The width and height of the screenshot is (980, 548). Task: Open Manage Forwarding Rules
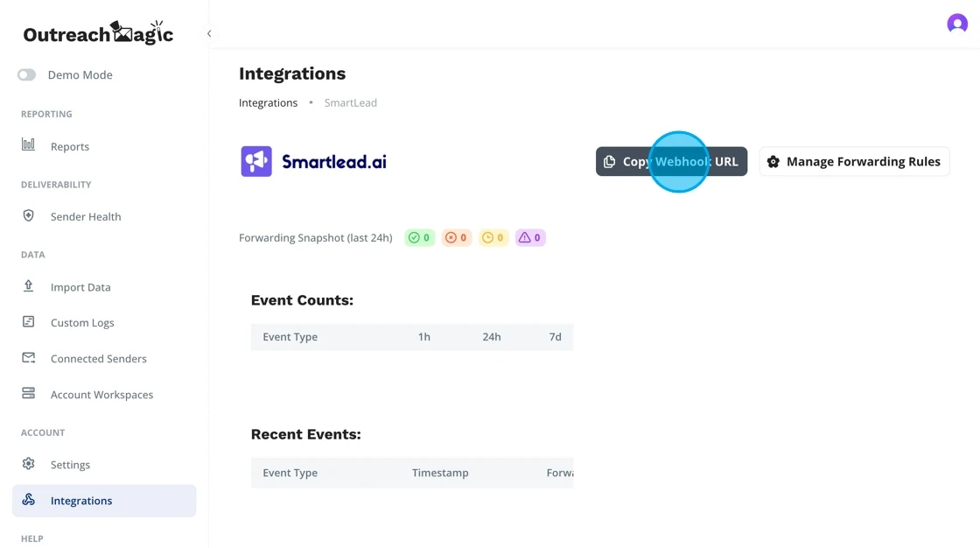tap(854, 162)
